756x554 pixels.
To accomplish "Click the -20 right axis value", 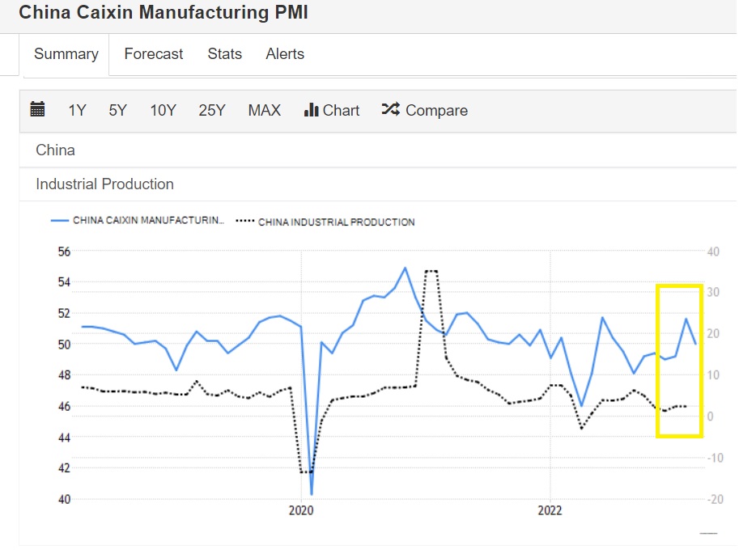I will pos(715,499).
